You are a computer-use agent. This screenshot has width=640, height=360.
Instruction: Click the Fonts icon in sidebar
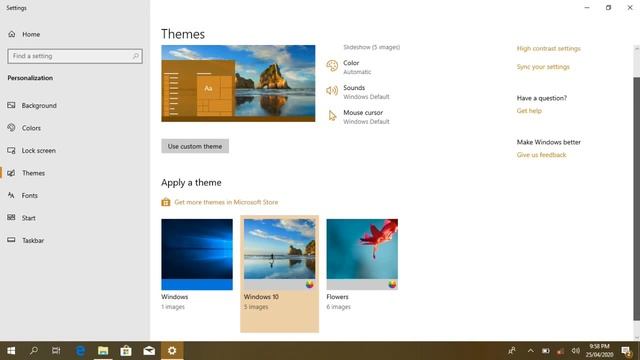click(11, 195)
